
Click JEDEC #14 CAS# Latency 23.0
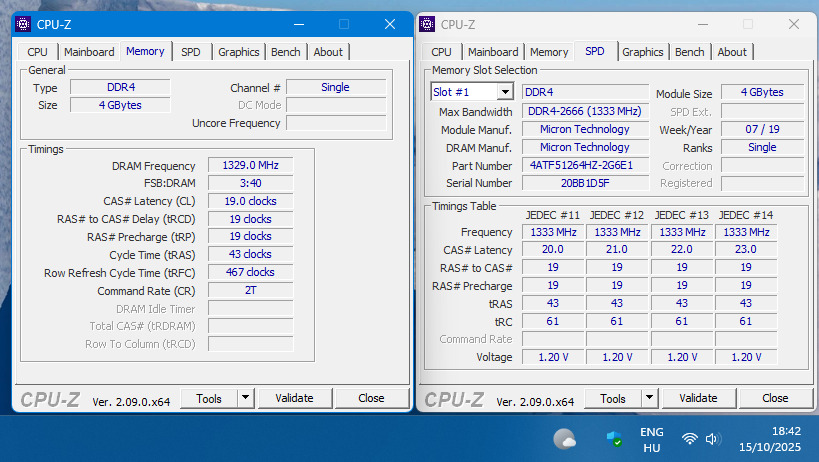746,250
